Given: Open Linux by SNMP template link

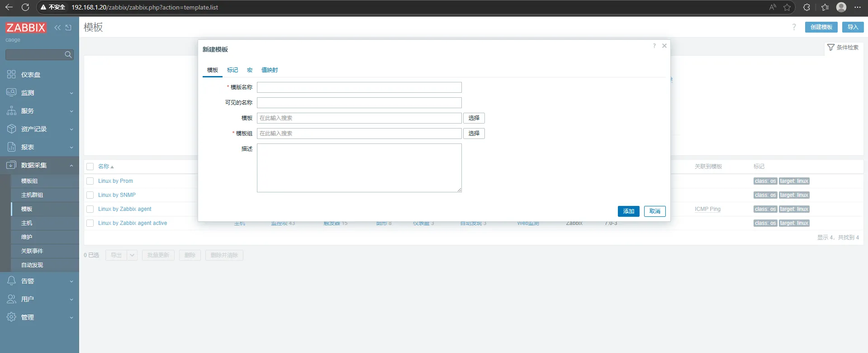Looking at the screenshot, I should [117, 195].
